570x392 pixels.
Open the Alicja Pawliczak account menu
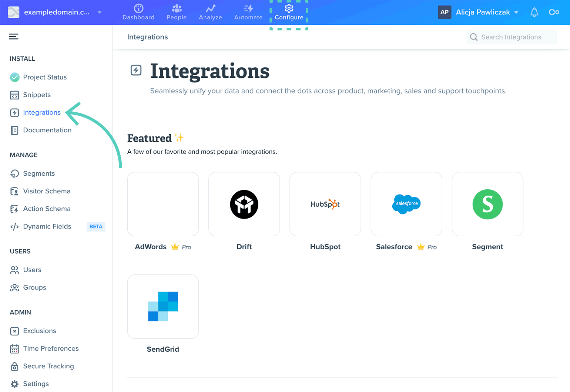pyautogui.click(x=487, y=12)
